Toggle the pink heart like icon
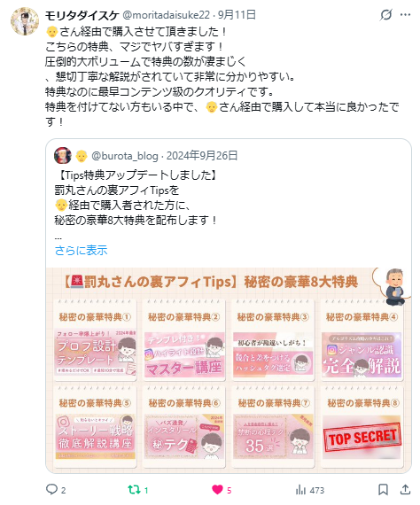 (x=217, y=490)
